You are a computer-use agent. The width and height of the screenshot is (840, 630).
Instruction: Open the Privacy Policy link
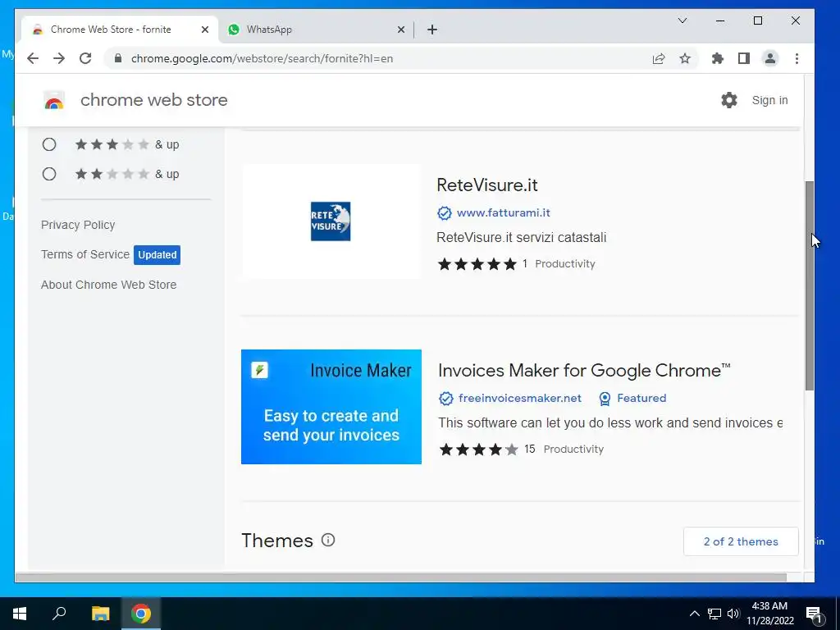click(78, 225)
